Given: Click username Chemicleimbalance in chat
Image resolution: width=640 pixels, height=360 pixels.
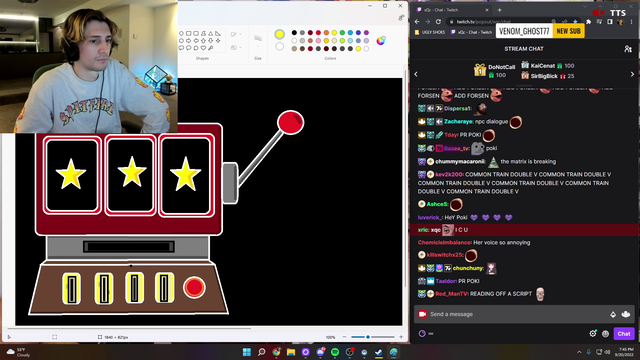Looking at the screenshot, I should point(444,242).
